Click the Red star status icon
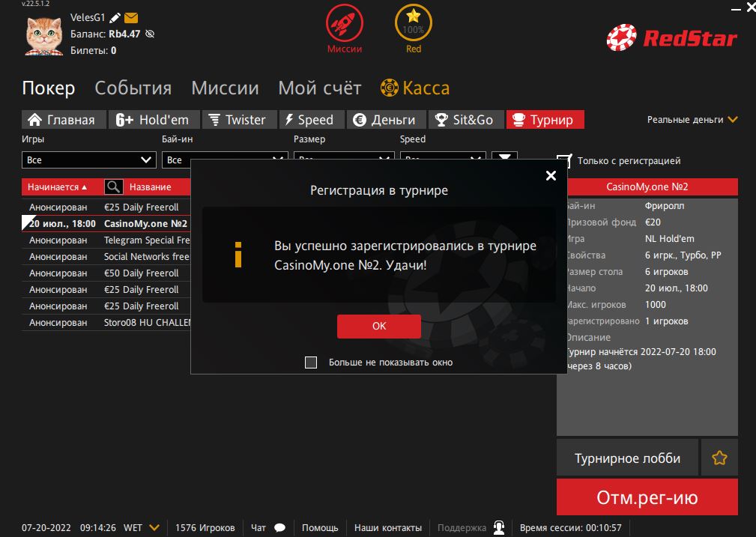Image resolution: width=756 pixels, height=537 pixels. click(x=414, y=25)
